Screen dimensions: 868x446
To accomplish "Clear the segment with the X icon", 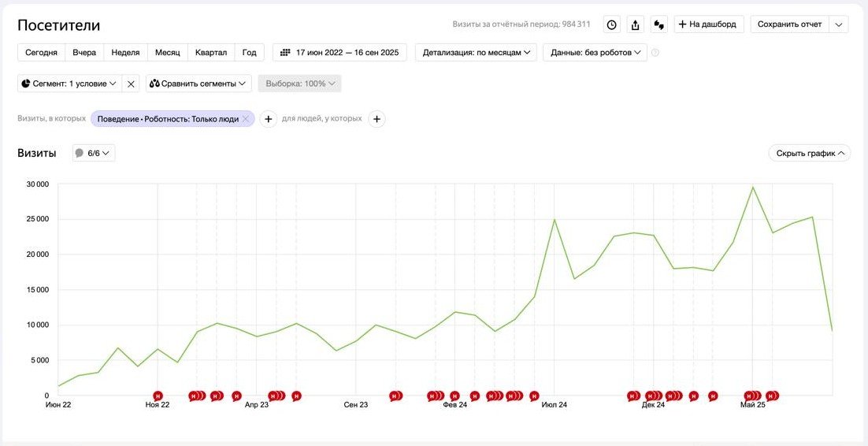I will [x=132, y=84].
